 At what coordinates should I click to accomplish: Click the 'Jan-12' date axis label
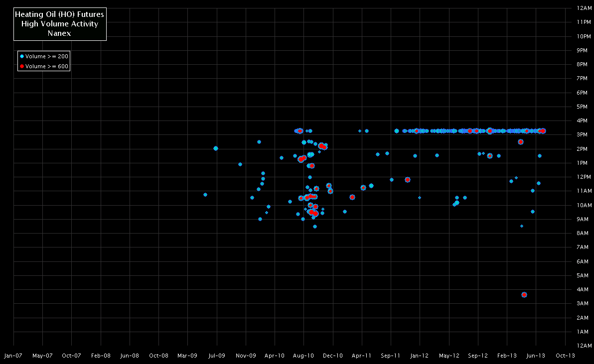(420, 356)
